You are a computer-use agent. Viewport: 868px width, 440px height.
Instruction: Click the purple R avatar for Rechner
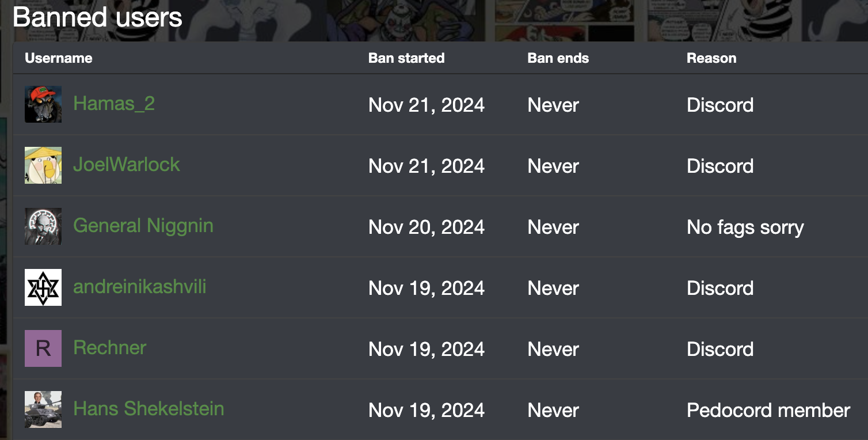click(x=43, y=348)
